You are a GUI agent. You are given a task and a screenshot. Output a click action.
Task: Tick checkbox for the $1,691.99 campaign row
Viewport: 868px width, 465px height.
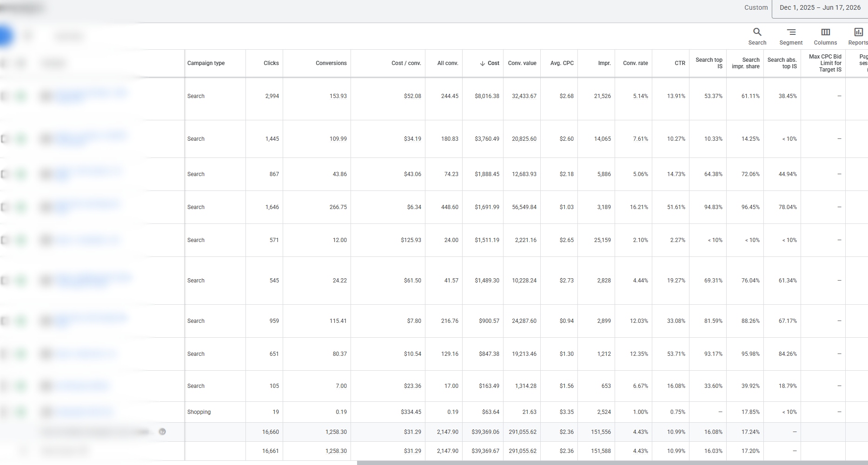click(5, 207)
